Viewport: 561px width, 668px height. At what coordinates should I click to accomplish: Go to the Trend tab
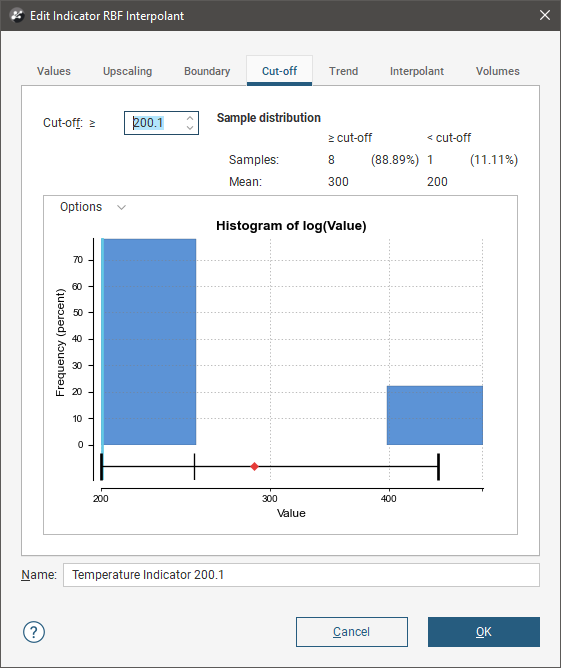coord(343,71)
